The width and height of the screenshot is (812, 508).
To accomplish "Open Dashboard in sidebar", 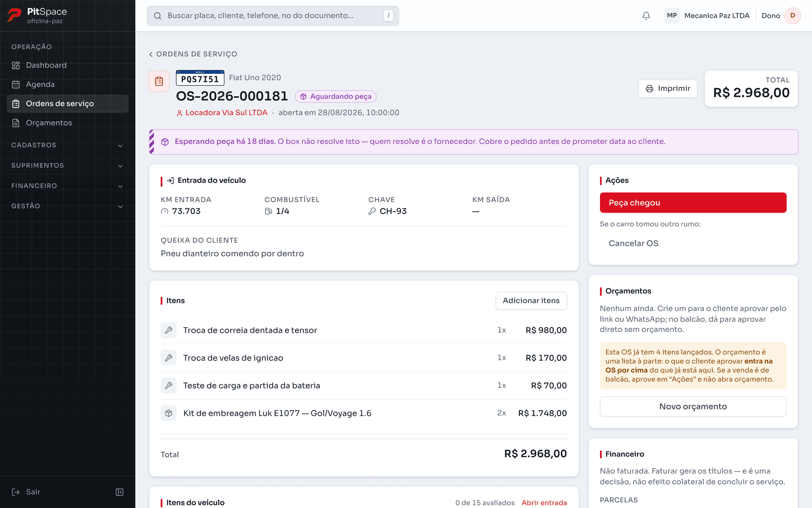I will tap(68, 65).
